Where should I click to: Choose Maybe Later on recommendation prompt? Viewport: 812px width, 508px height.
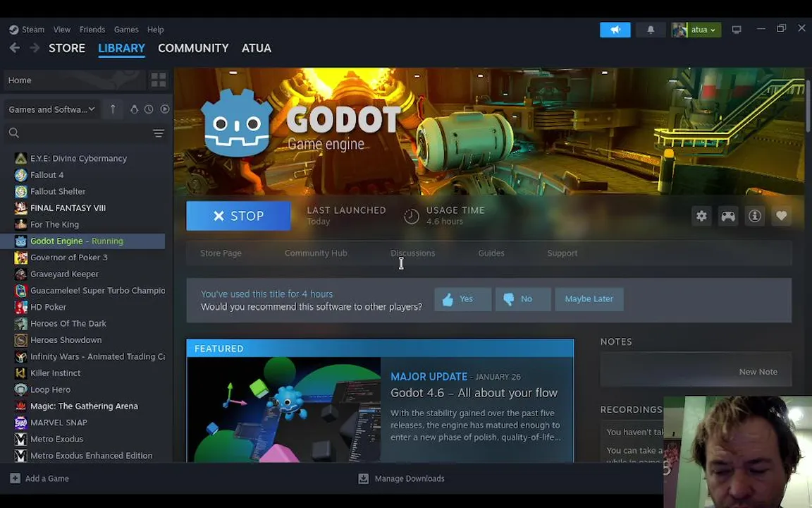pyautogui.click(x=589, y=299)
